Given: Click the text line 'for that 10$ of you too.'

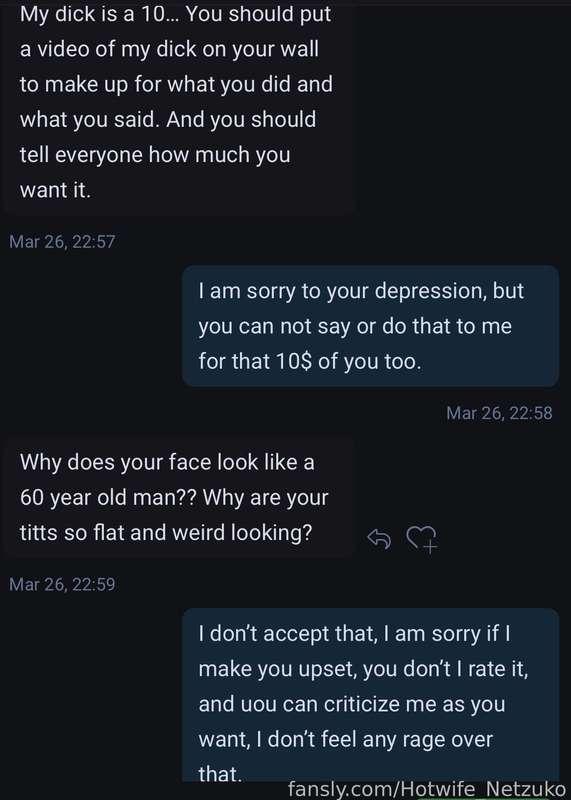Looking at the screenshot, I should 310,361.
